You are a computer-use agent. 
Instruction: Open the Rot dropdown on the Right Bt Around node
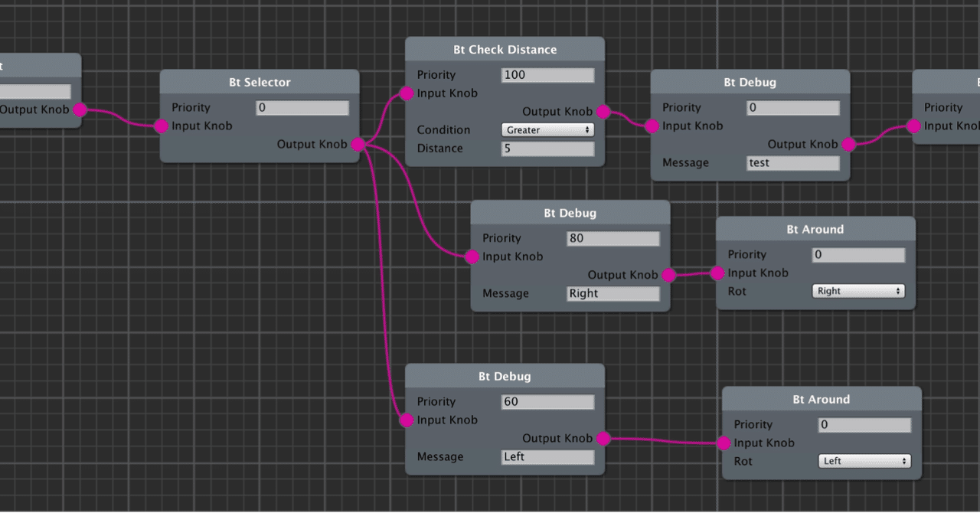coord(857,291)
